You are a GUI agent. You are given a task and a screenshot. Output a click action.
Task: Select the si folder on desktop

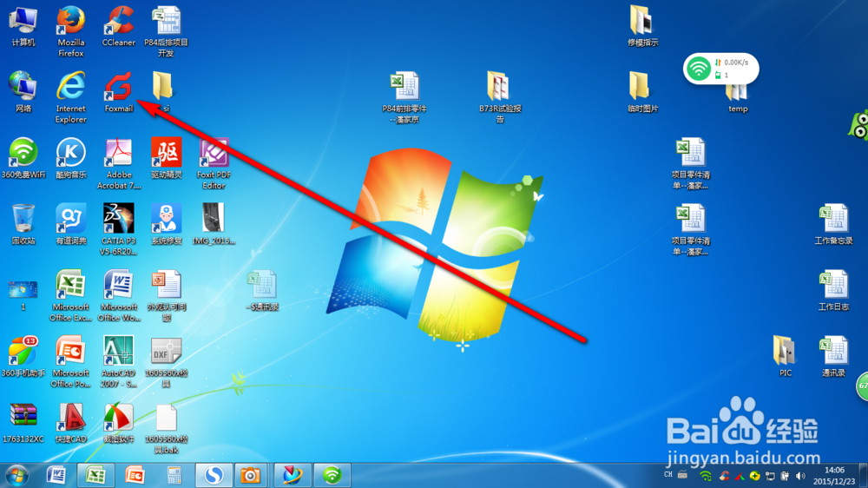tap(164, 92)
